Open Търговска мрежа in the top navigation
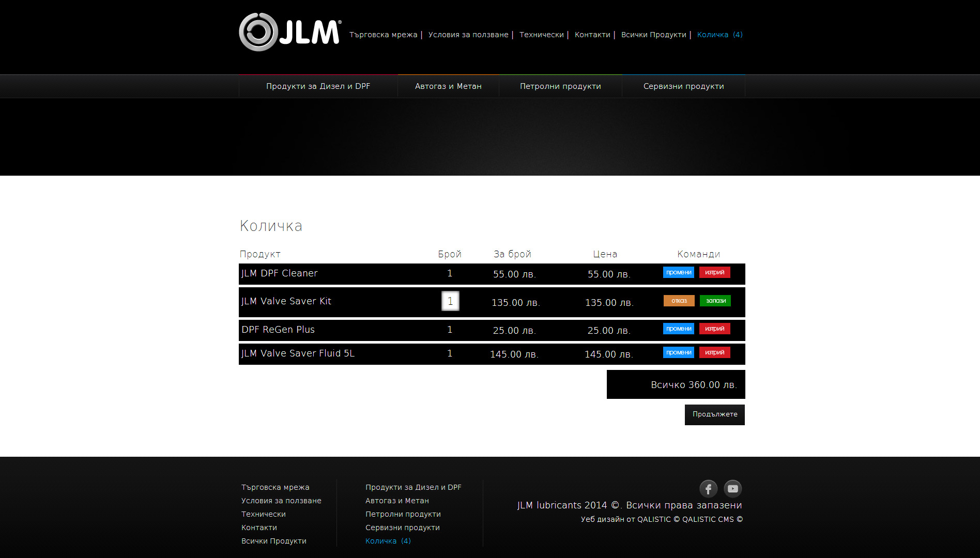The width and height of the screenshot is (980, 558). point(384,35)
